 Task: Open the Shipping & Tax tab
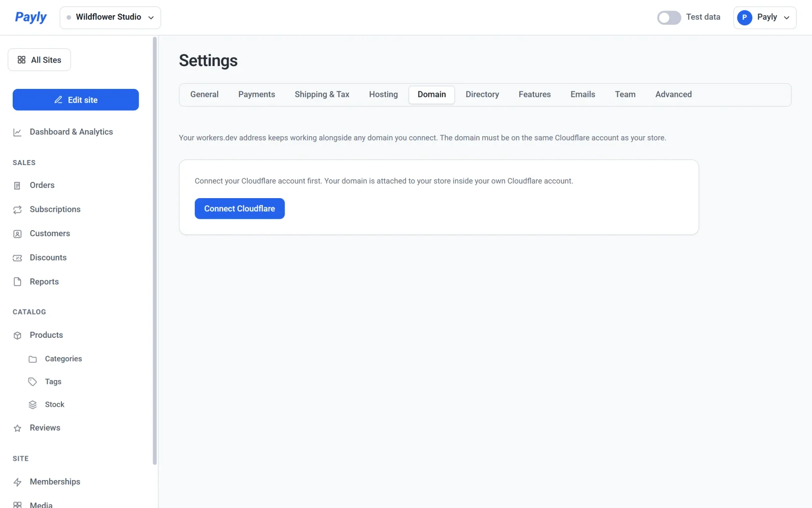coord(322,94)
